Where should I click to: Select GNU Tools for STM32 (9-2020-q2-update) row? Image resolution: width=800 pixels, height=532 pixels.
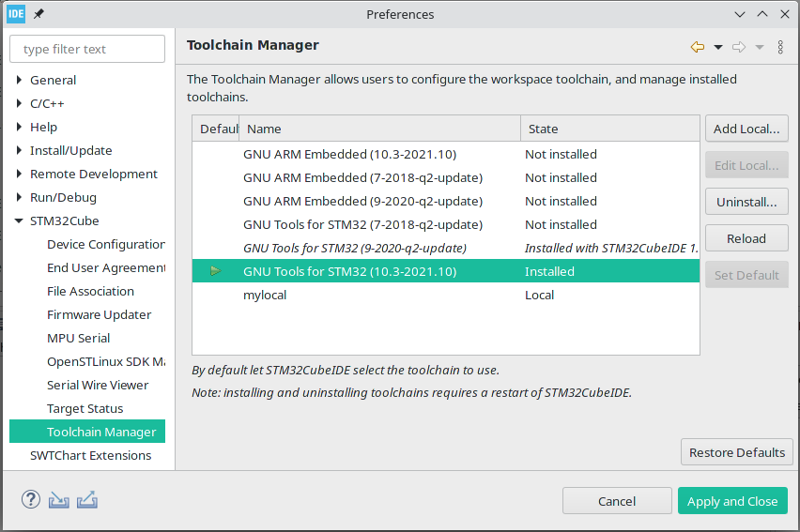(446, 248)
